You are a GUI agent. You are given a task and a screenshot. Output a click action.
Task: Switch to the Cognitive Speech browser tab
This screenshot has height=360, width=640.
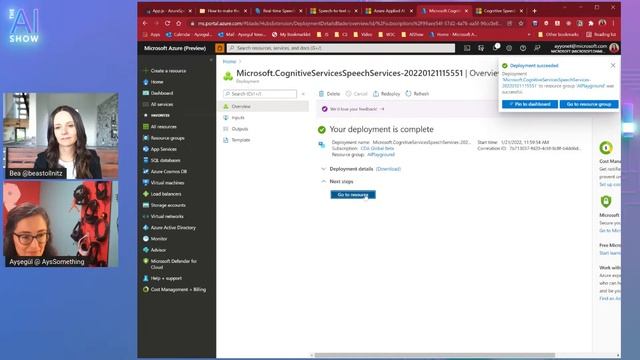click(500, 11)
